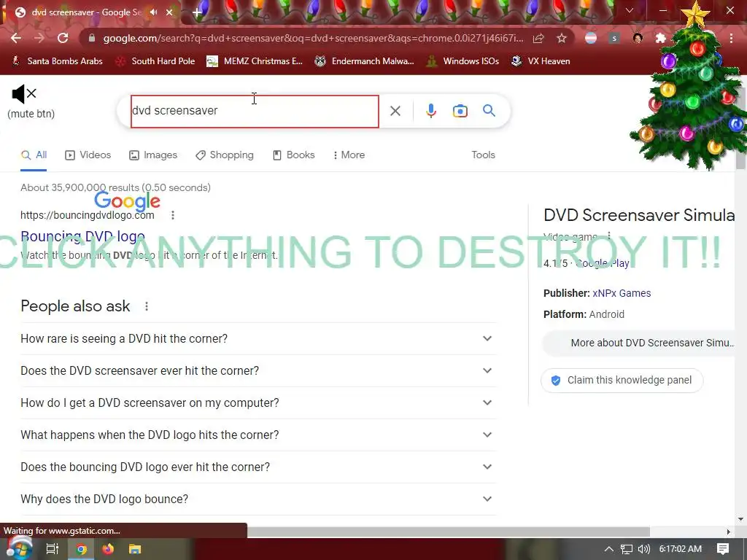Clear the search box with X icon
The height and width of the screenshot is (560, 747).
(395, 111)
